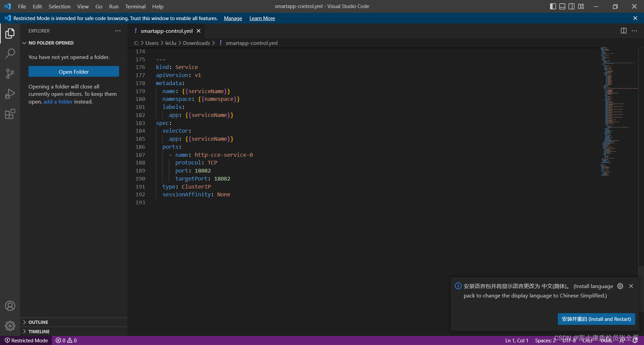Toggle panel layout icon

562,6
